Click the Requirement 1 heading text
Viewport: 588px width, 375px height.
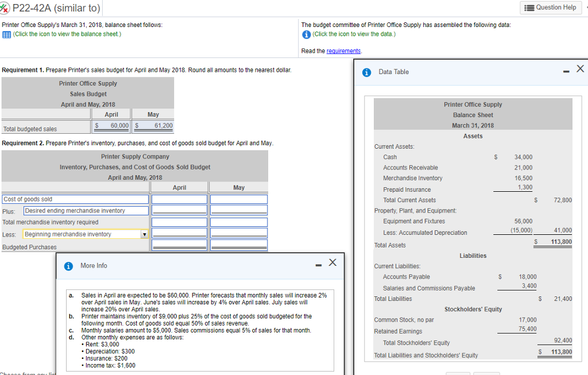(23, 70)
